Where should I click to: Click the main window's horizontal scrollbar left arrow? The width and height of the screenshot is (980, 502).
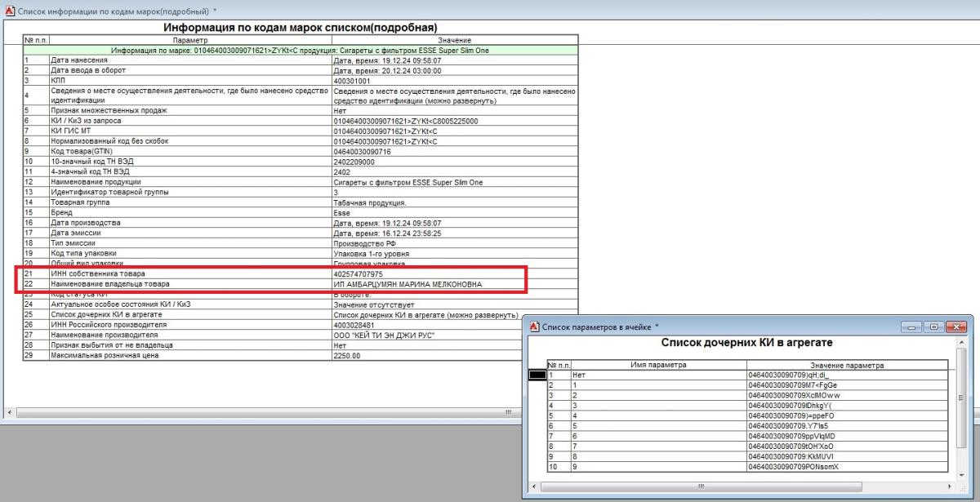pyautogui.click(x=8, y=412)
